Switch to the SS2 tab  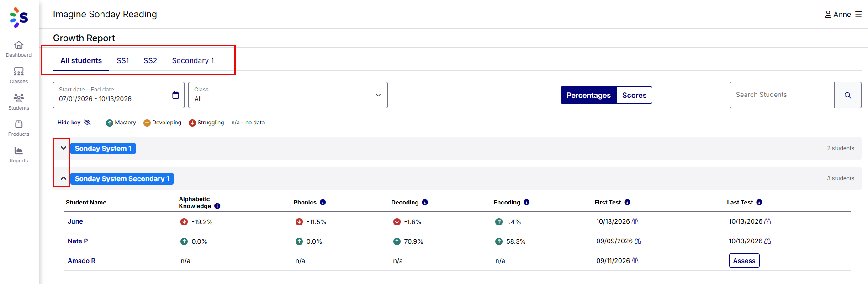[150, 61]
